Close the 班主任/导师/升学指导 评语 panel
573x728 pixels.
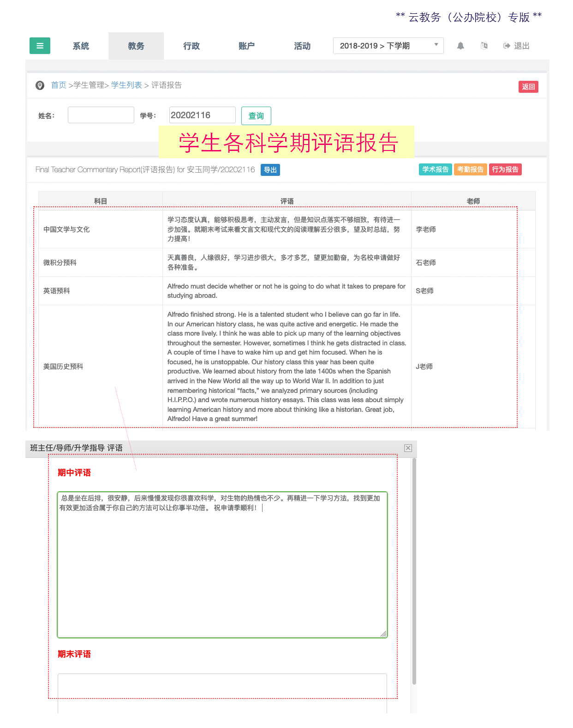point(408,448)
